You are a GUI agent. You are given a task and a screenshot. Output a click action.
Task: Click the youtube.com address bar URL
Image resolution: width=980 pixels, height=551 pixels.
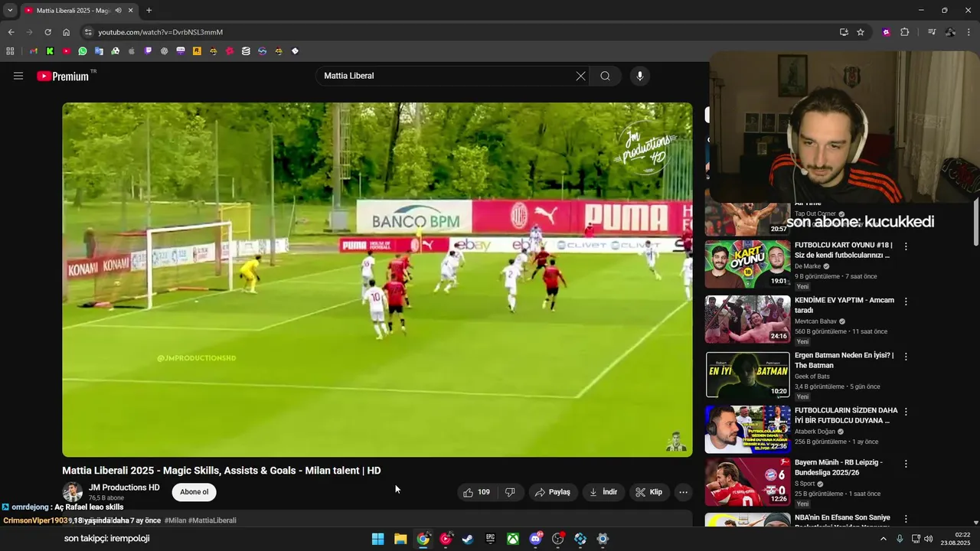point(161,32)
